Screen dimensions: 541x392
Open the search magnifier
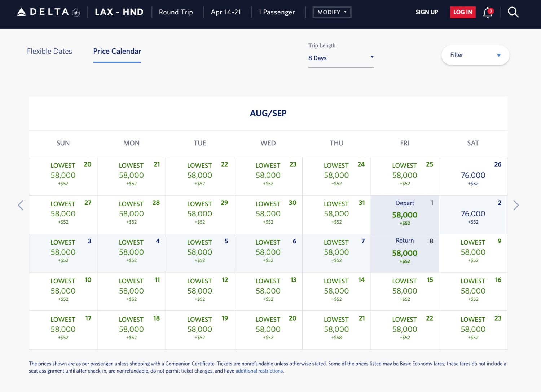tap(513, 12)
